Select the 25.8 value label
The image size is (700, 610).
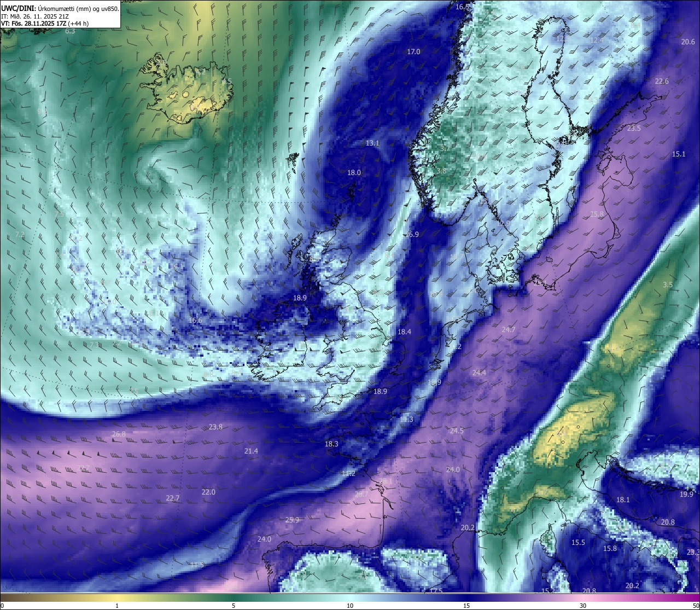pyautogui.click(x=597, y=214)
